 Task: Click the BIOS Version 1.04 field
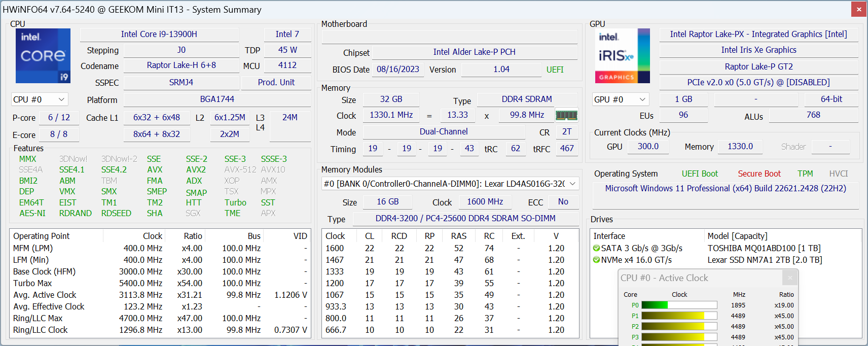501,70
